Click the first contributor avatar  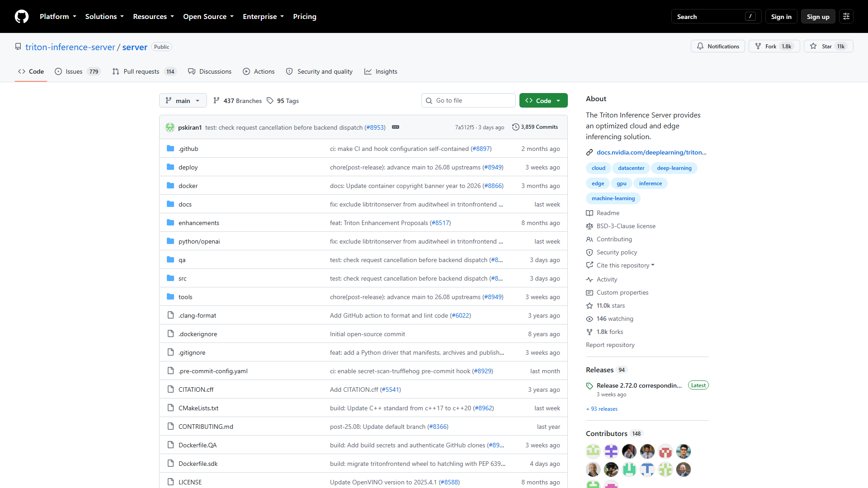pos(593,451)
